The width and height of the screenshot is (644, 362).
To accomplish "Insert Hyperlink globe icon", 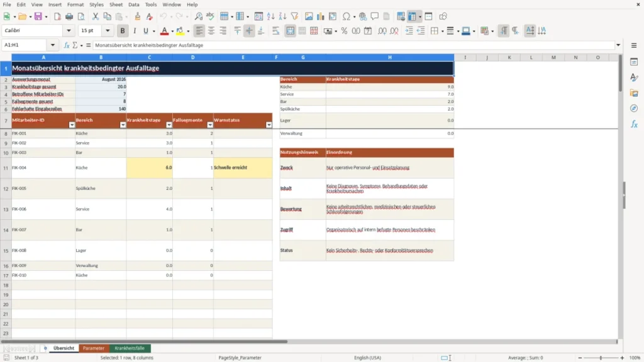I will point(363,16).
